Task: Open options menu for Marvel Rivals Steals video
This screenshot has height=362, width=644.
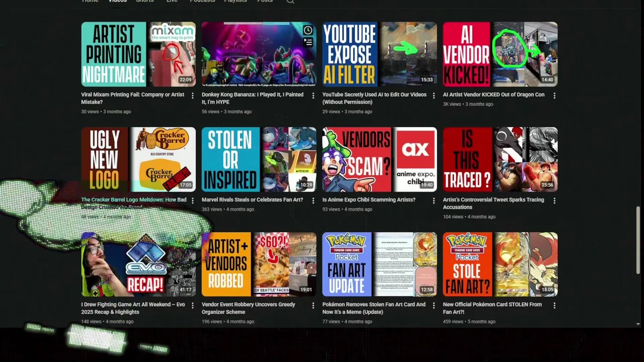Action: (313, 201)
